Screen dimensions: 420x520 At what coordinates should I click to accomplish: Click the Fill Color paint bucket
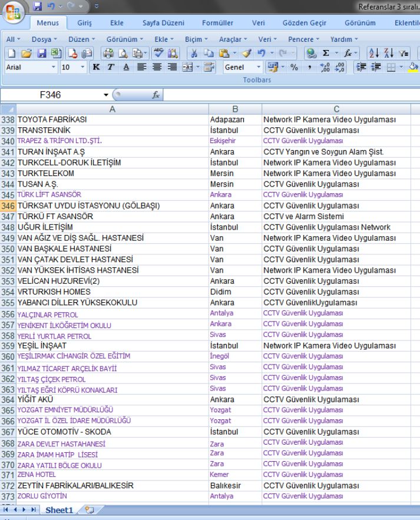(413, 67)
